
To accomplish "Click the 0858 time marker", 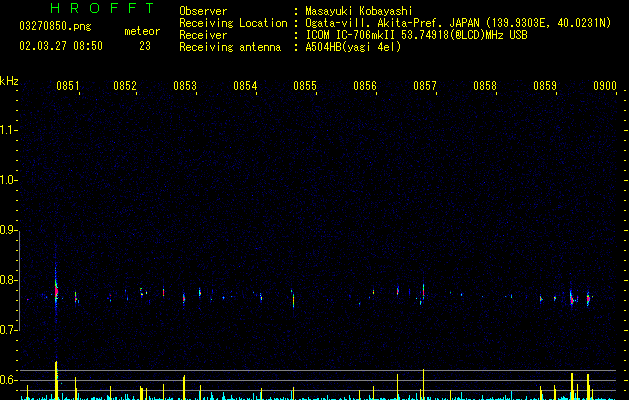I will coord(485,85).
